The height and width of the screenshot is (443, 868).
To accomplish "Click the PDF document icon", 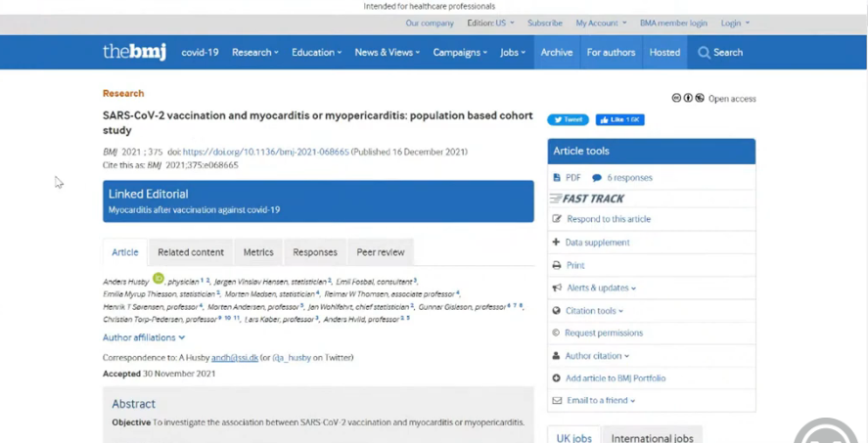I will [557, 178].
